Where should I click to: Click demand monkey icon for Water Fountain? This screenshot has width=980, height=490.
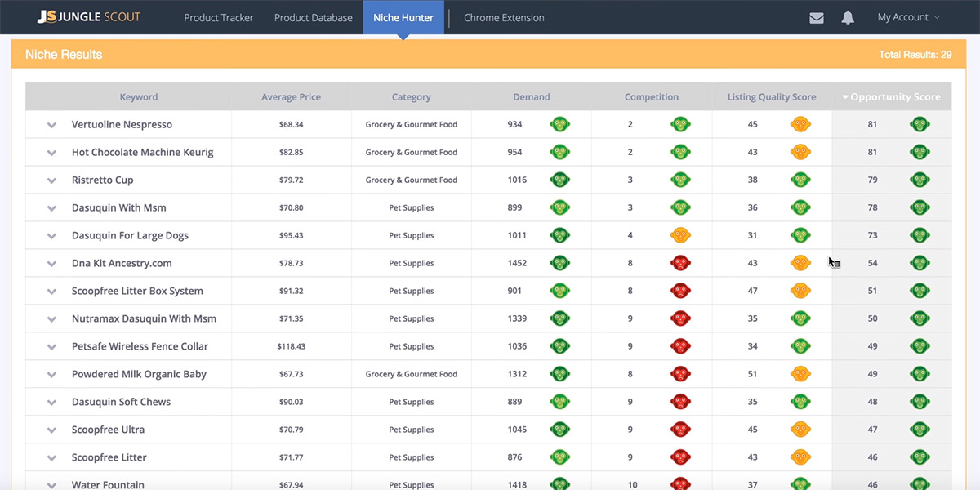point(559,484)
